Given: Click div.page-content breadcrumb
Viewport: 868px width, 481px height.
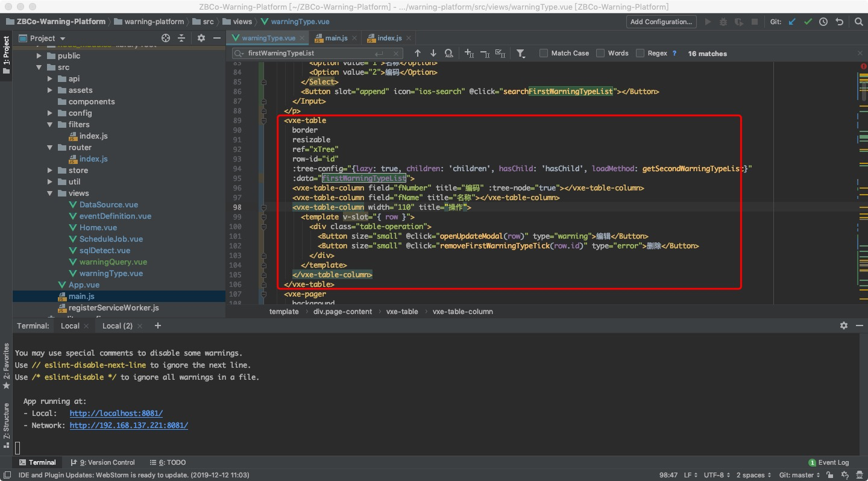Looking at the screenshot, I should [x=342, y=312].
